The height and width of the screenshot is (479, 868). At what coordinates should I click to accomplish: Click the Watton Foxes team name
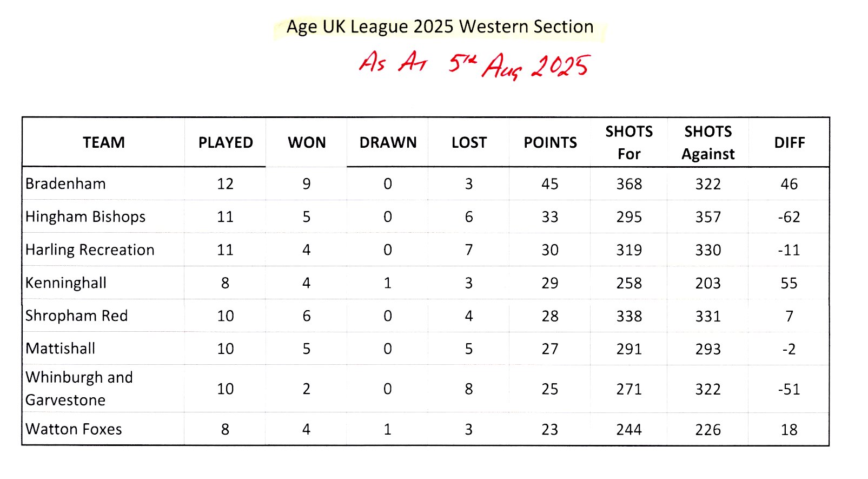pos(74,429)
